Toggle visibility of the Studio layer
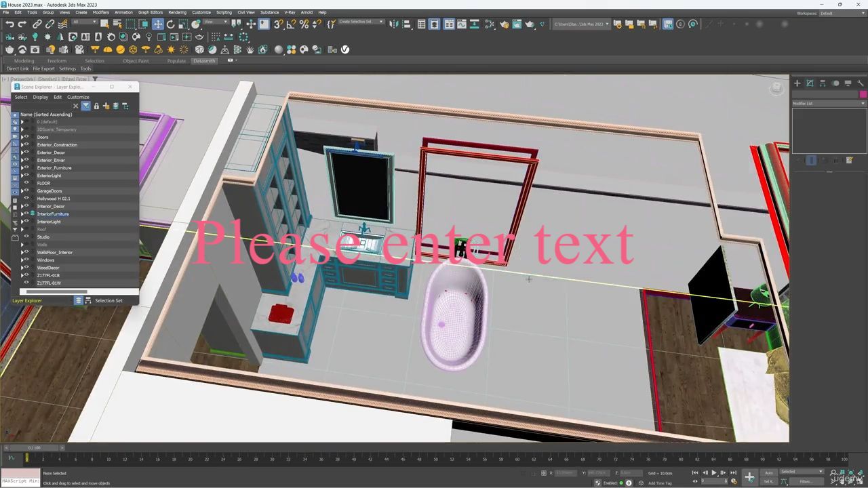Screen dimensions: 868x488 (26, 237)
